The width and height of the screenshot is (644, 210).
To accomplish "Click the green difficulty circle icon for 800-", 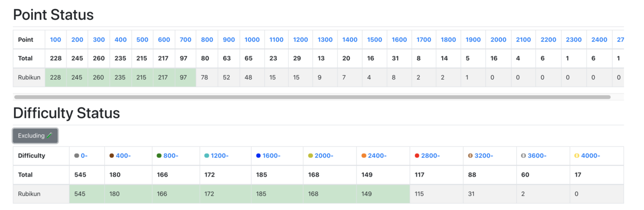I will click(x=159, y=156).
